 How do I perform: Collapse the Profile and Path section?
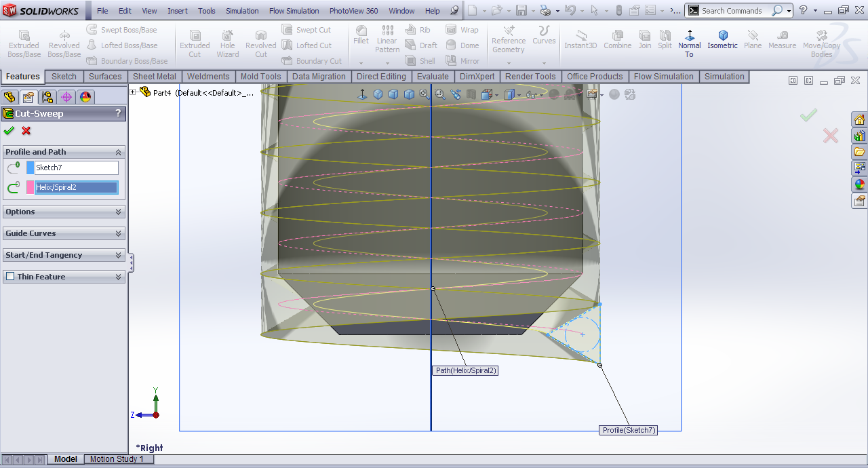[x=118, y=152]
